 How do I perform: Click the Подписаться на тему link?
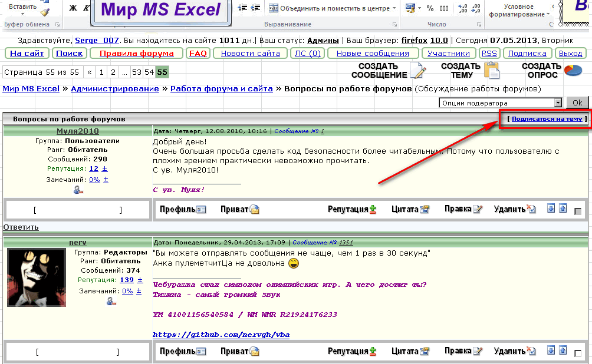547,119
